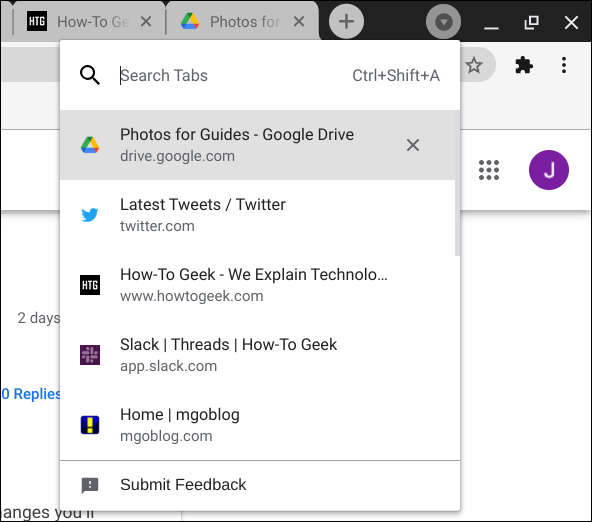
Task: Click the www.howtogeek.com URL text
Action: tap(192, 296)
